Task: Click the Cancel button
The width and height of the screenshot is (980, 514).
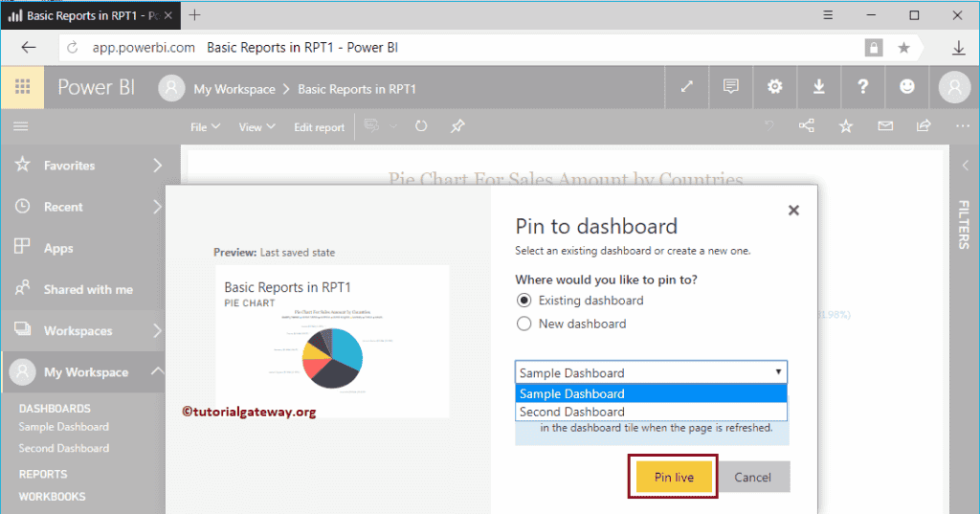Action: tap(752, 477)
